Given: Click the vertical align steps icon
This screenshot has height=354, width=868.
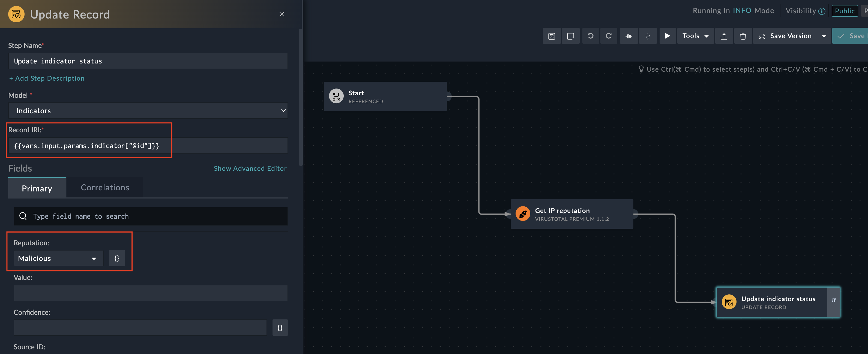Looking at the screenshot, I should tap(648, 36).
